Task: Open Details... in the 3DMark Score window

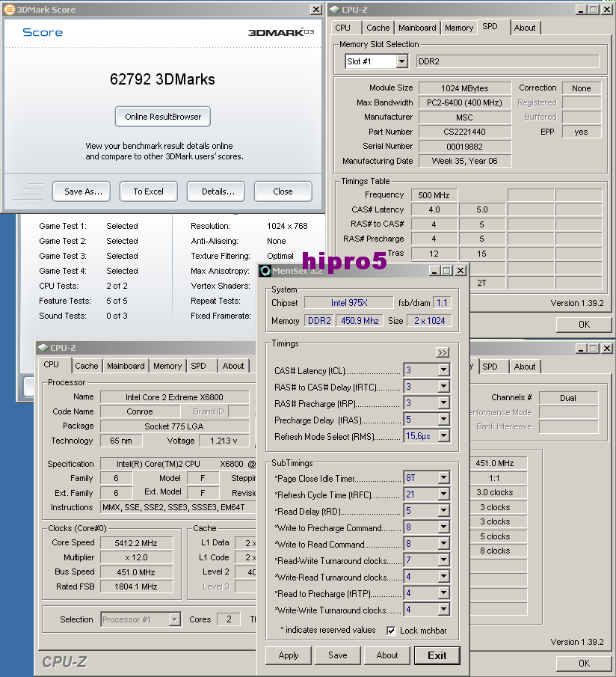Action: pyautogui.click(x=216, y=192)
